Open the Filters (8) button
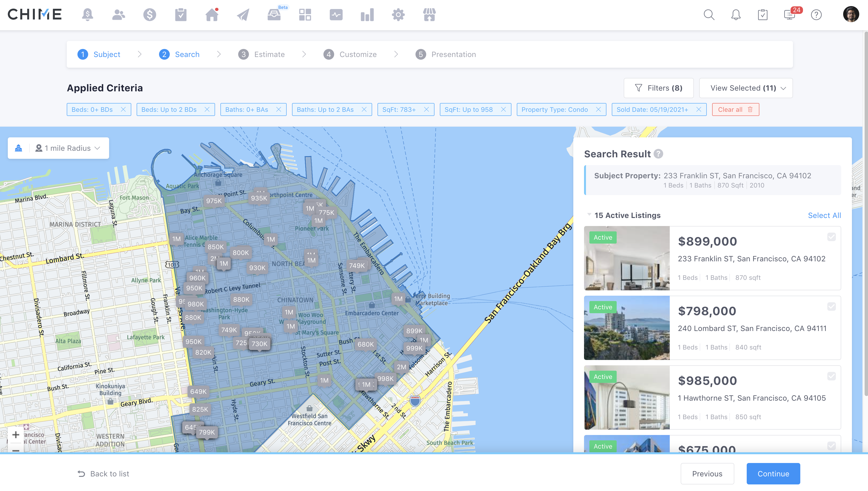The width and height of the screenshot is (868, 491). pos(658,88)
